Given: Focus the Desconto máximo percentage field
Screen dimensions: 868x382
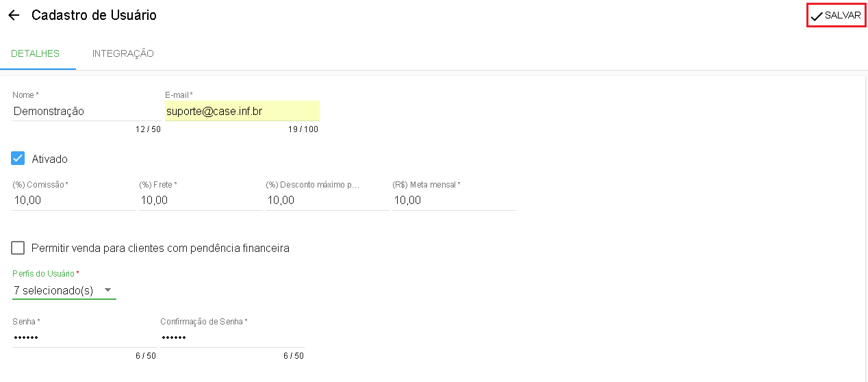Looking at the screenshot, I should (327, 200).
